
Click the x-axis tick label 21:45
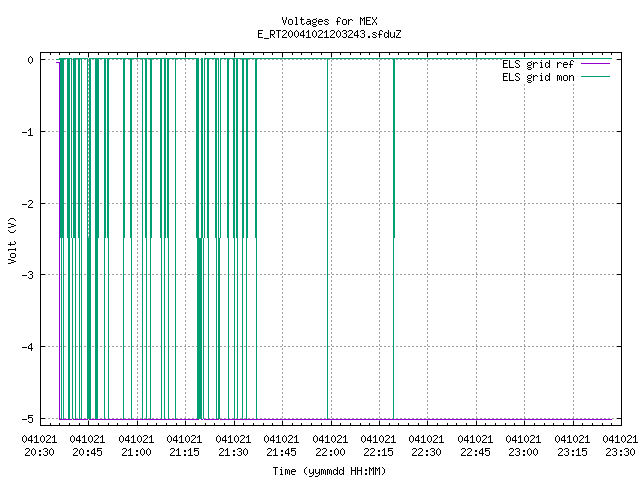[281, 452]
